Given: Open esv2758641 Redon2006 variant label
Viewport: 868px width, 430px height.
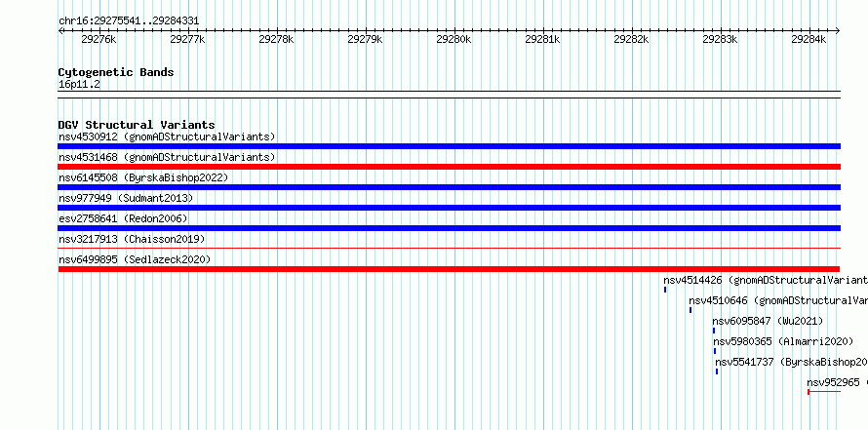Looking at the screenshot, I should (123, 218).
